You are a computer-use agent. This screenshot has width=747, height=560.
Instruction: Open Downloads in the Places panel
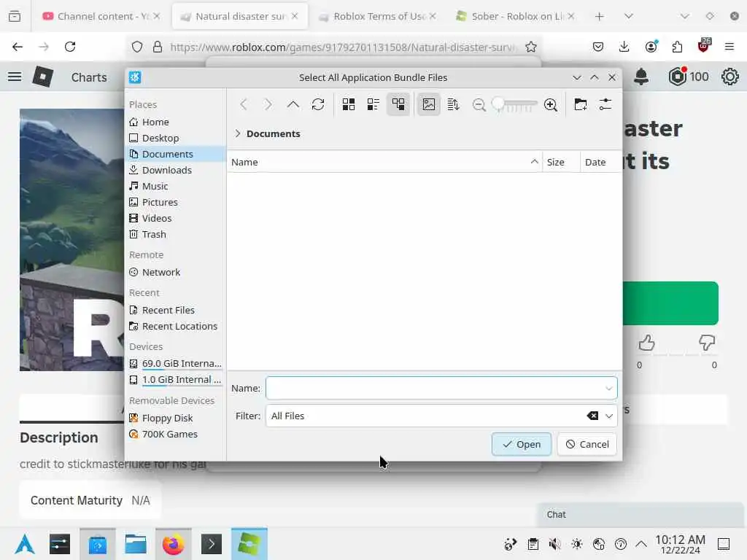tap(175, 170)
